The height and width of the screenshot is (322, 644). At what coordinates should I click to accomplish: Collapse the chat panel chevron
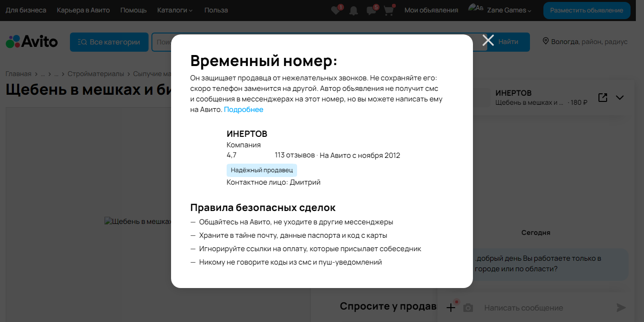click(x=620, y=98)
